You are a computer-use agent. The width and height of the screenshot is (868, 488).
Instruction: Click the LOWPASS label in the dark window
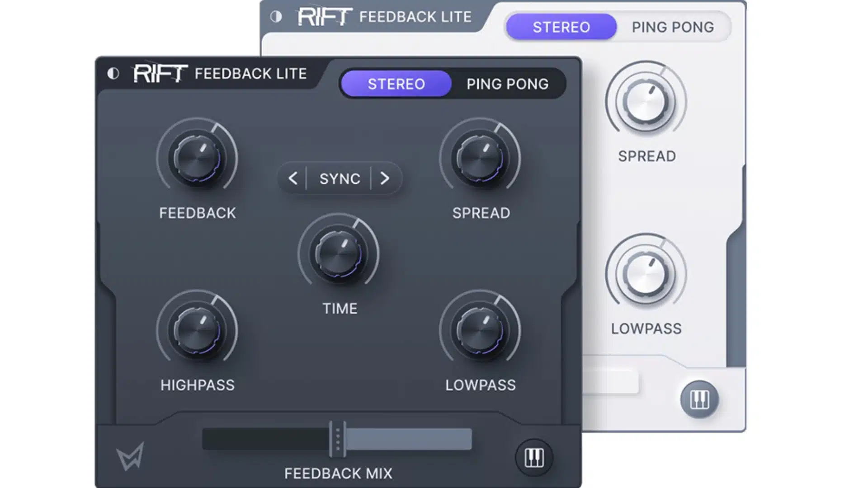pyautogui.click(x=481, y=385)
